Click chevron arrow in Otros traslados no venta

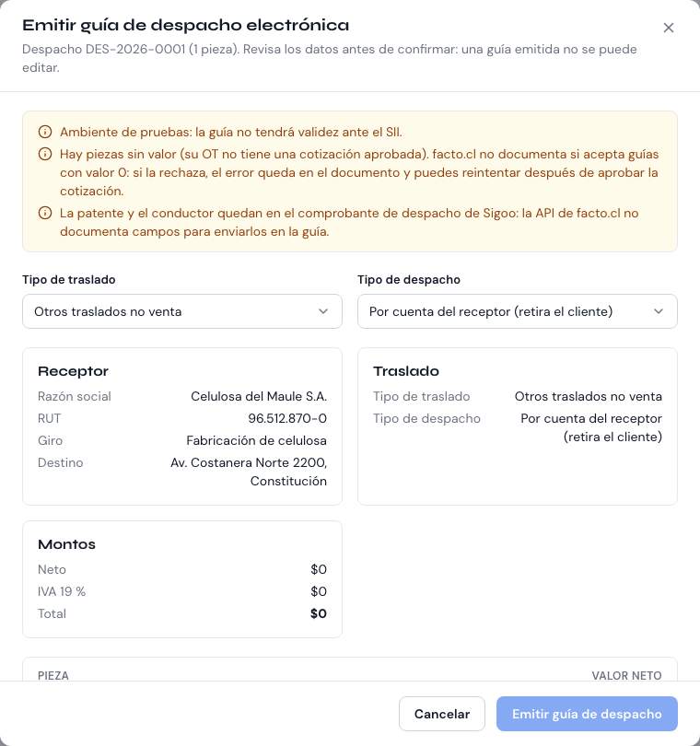(323, 311)
